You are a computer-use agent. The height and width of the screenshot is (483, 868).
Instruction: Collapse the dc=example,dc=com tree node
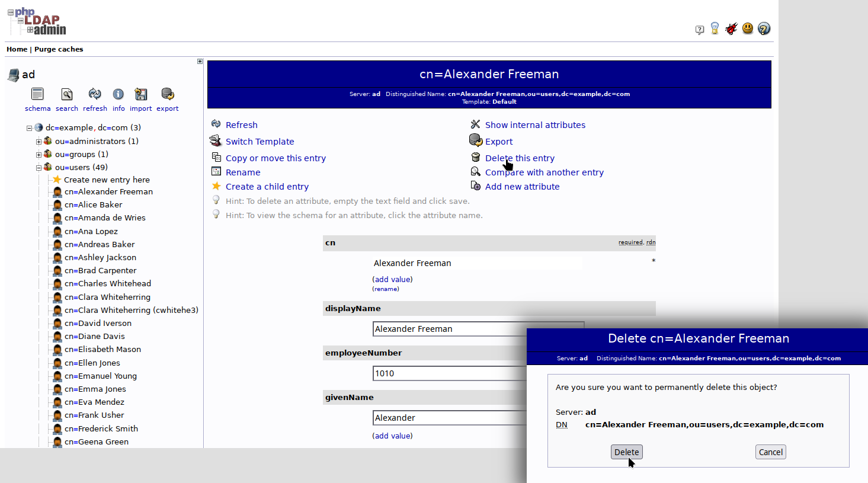coord(28,127)
